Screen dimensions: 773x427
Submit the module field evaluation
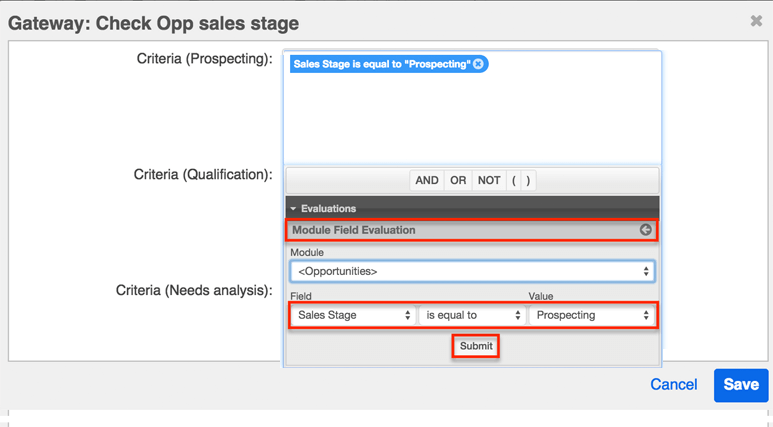pyautogui.click(x=476, y=346)
